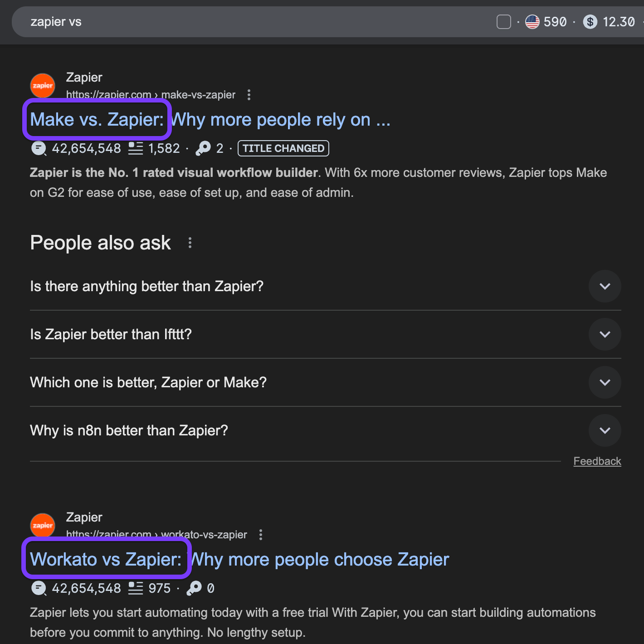644x644 pixels.
Task: Click the TITLE CHANGED badge
Action: pyautogui.click(x=283, y=148)
